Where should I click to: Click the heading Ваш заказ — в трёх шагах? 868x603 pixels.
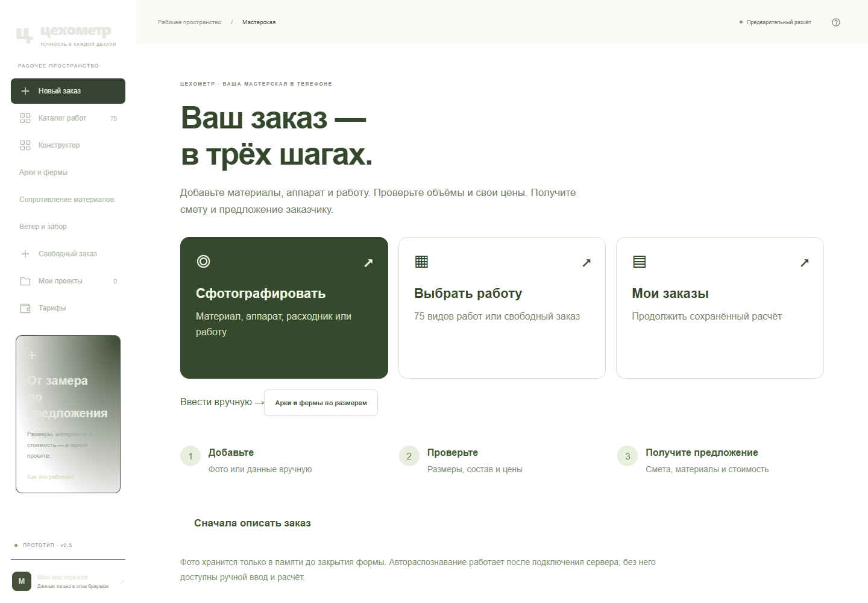(277, 136)
